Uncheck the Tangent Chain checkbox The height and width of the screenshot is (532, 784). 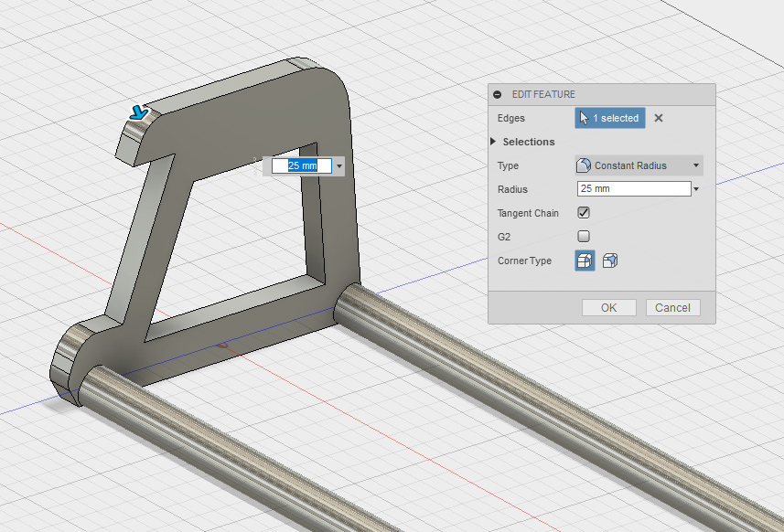(584, 213)
